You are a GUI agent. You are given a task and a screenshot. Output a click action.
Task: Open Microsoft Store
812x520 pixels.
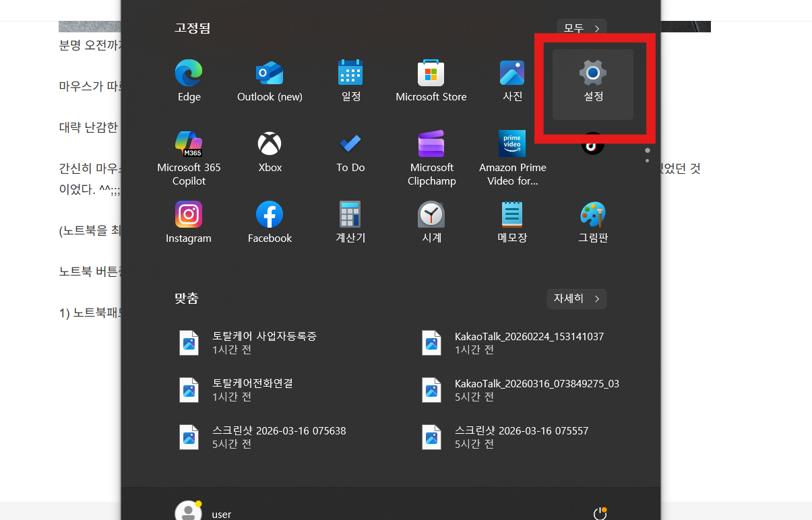[431, 82]
